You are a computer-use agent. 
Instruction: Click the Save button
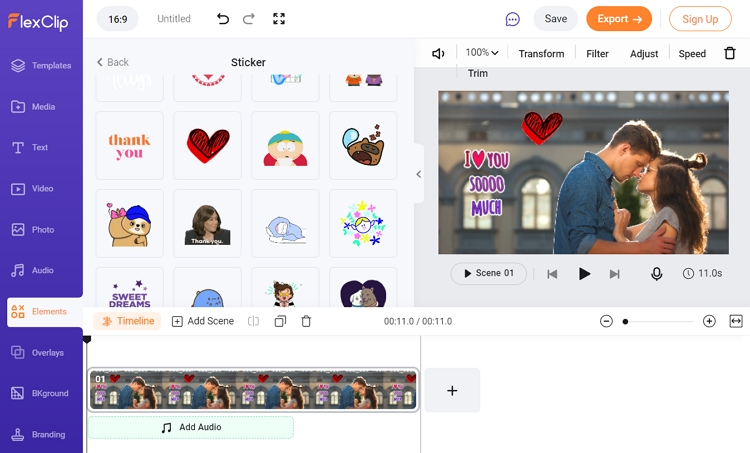point(556,19)
